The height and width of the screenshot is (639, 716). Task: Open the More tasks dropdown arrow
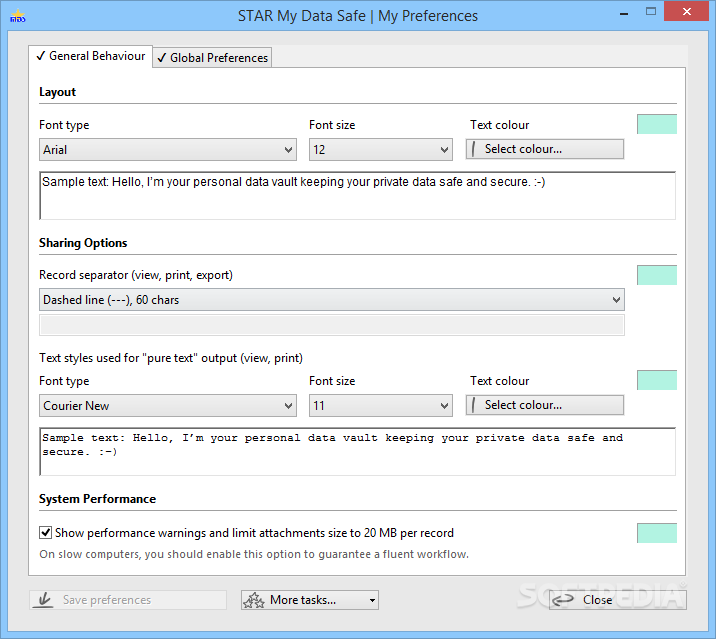372,600
